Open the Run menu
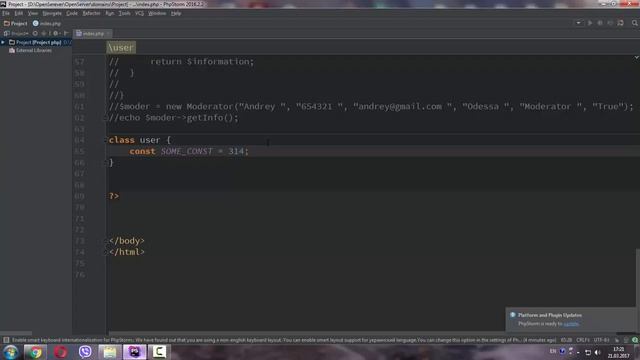 [x=109, y=13]
